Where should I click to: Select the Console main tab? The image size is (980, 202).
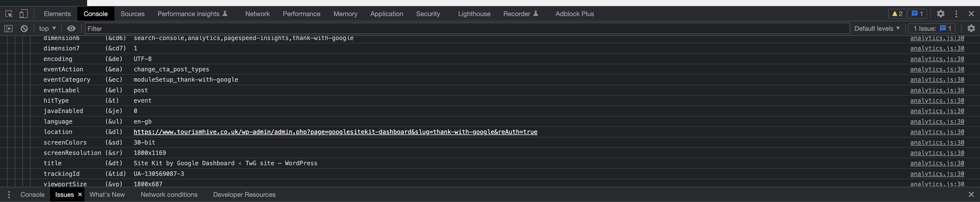[x=96, y=14]
